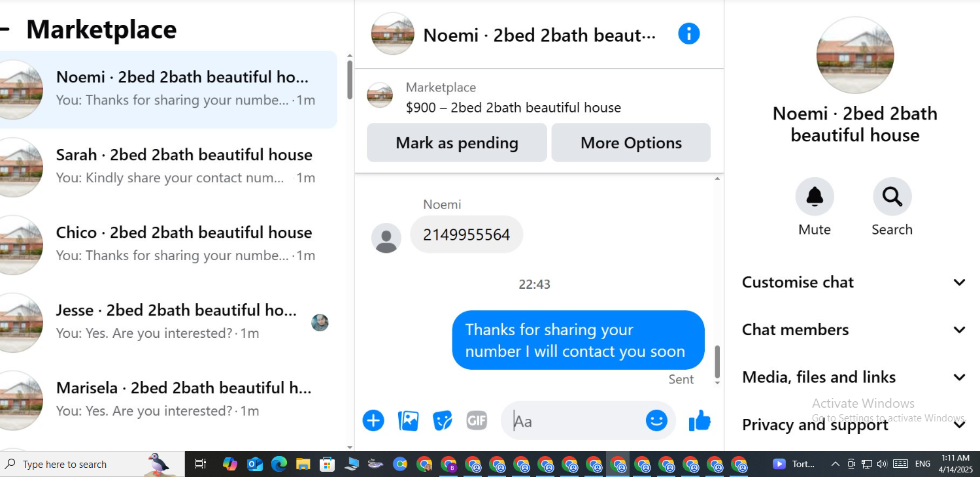This screenshot has height=477, width=980.
Task: Click More Options button
Action: 631,142
